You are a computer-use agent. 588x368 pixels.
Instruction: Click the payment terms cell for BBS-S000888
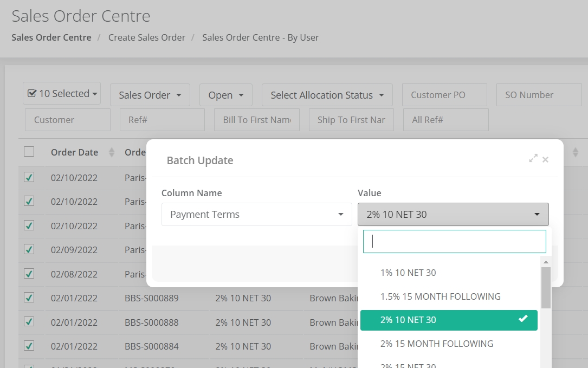[243, 322]
